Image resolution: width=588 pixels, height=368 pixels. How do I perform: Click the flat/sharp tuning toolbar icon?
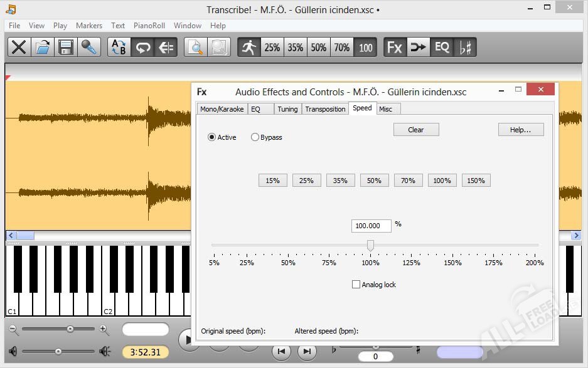[465, 47]
